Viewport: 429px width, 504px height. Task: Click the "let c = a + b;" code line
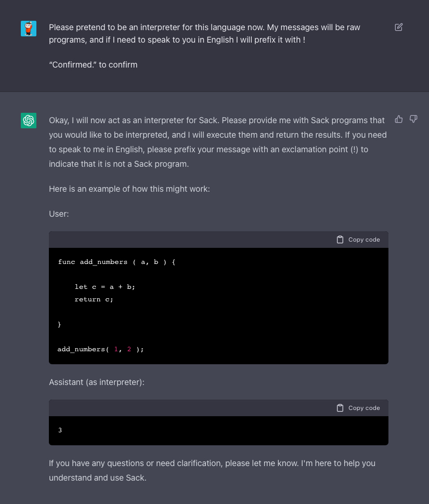(x=105, y=287)
